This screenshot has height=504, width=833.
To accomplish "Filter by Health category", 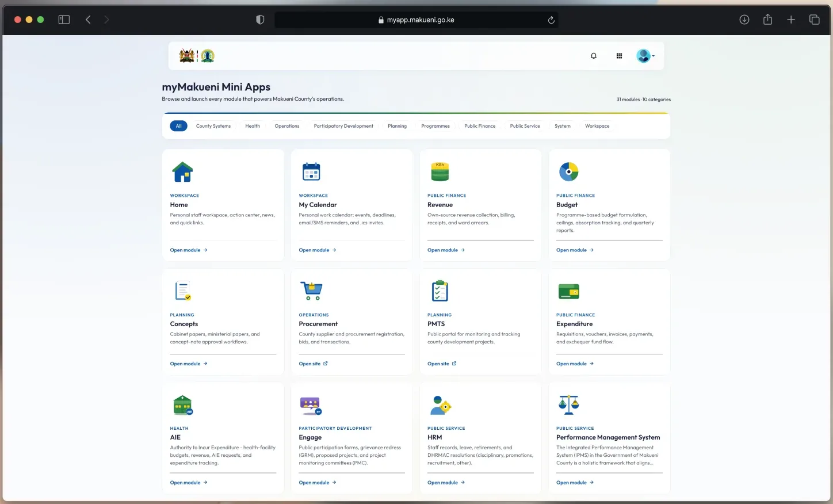I will pos(253,126).
